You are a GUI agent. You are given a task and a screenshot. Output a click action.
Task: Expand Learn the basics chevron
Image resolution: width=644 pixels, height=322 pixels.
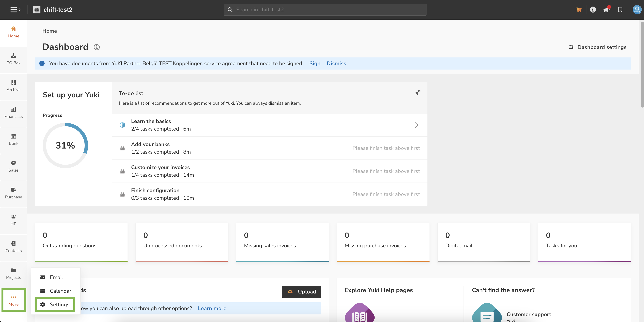click(x=416, y=125)
